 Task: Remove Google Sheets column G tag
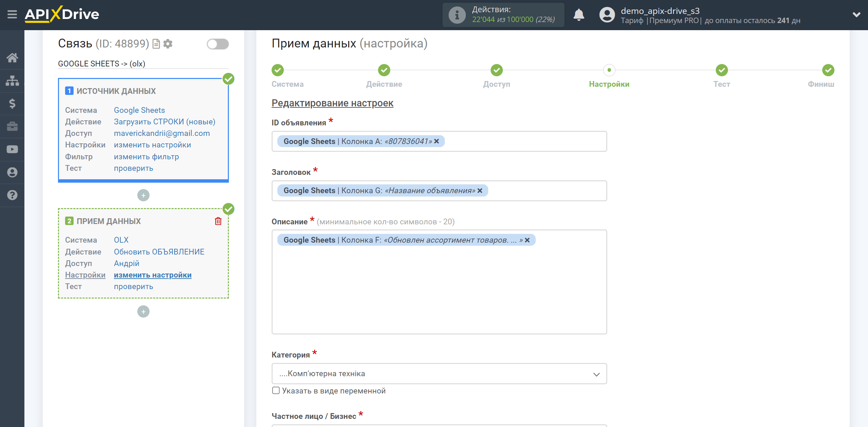pos(480,191)
